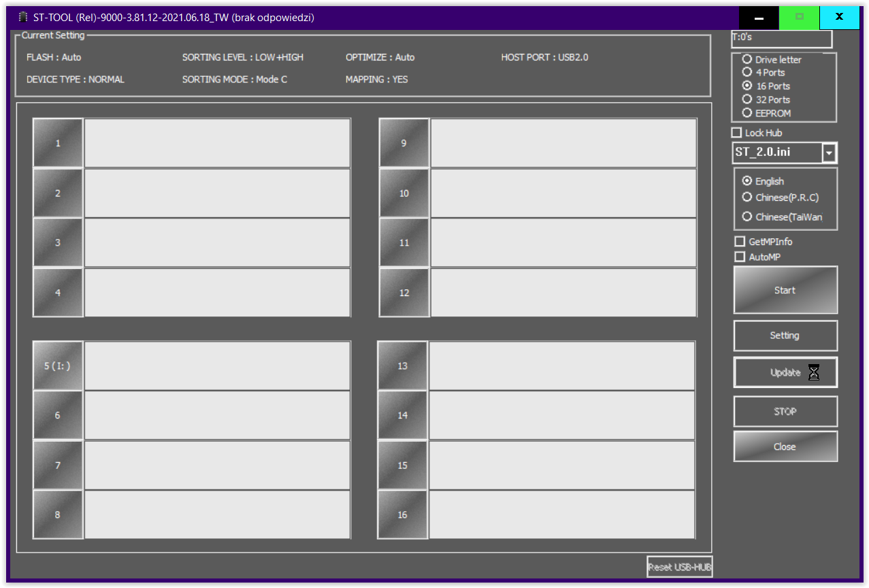869x588 pixels.
Task: Click the T:0's timer field
Action: coord(782,38)
